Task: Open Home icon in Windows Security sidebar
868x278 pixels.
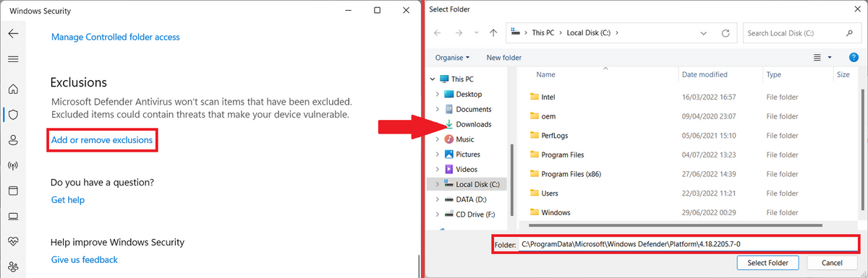Action: pos(13,90)
